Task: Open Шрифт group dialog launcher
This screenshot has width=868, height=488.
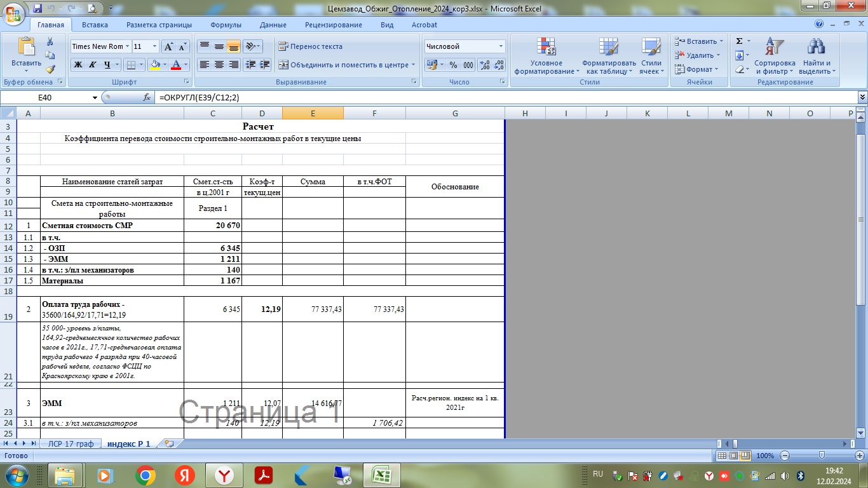Action: [187, 82]
